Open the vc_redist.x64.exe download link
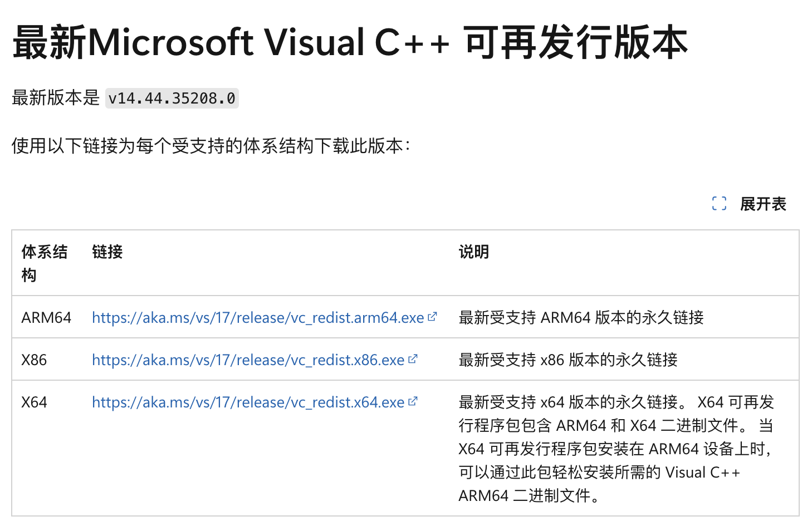The height and width of the screenshot is (531, 812). tap(248, 402)
